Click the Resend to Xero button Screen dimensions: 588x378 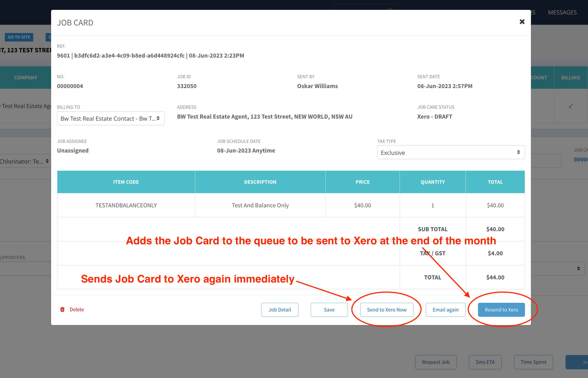(x=501, y=310)
